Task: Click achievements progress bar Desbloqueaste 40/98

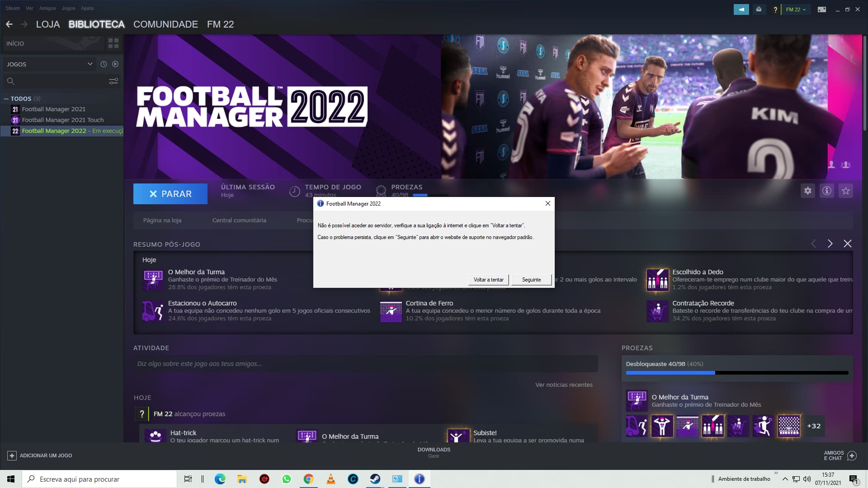Action: point(737,373)
